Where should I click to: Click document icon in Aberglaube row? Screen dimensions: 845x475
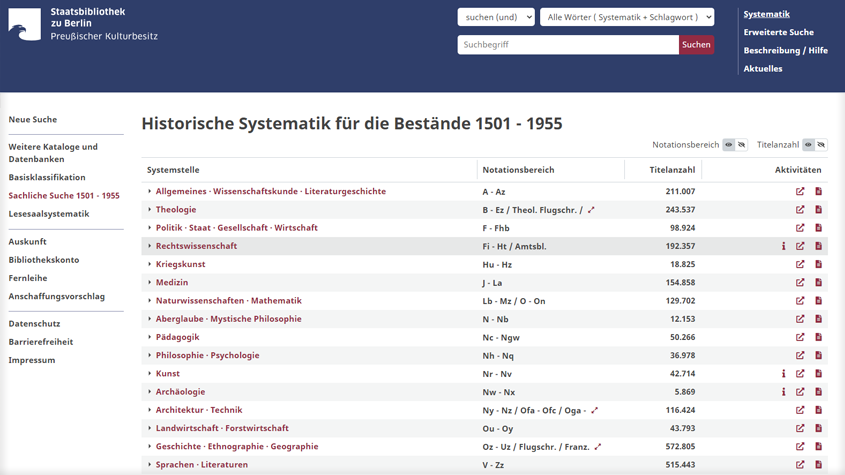(819, 319)
